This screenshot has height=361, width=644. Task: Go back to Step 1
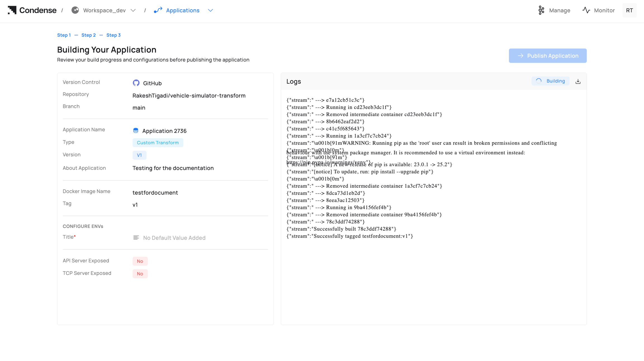tap(64, 35)
